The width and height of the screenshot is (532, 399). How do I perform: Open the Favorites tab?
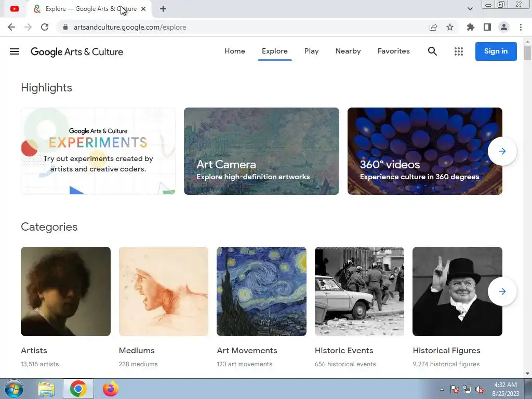click(394, 51)
